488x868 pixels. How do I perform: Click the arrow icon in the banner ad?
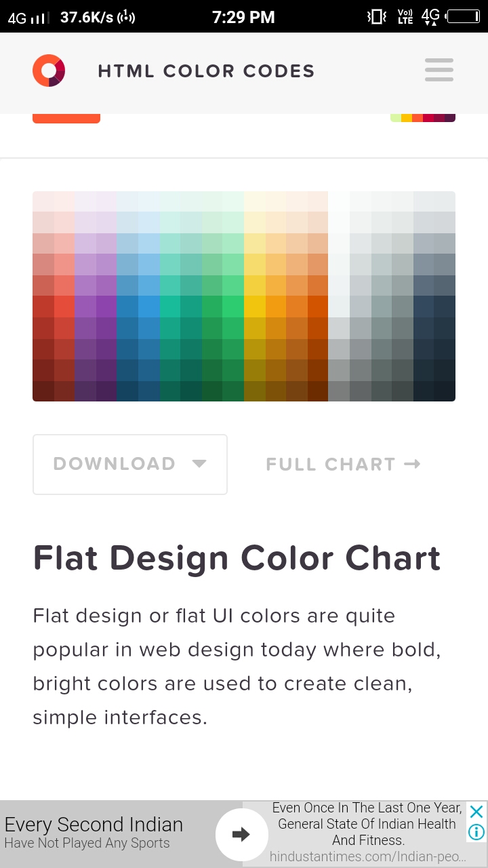(242, 835)
